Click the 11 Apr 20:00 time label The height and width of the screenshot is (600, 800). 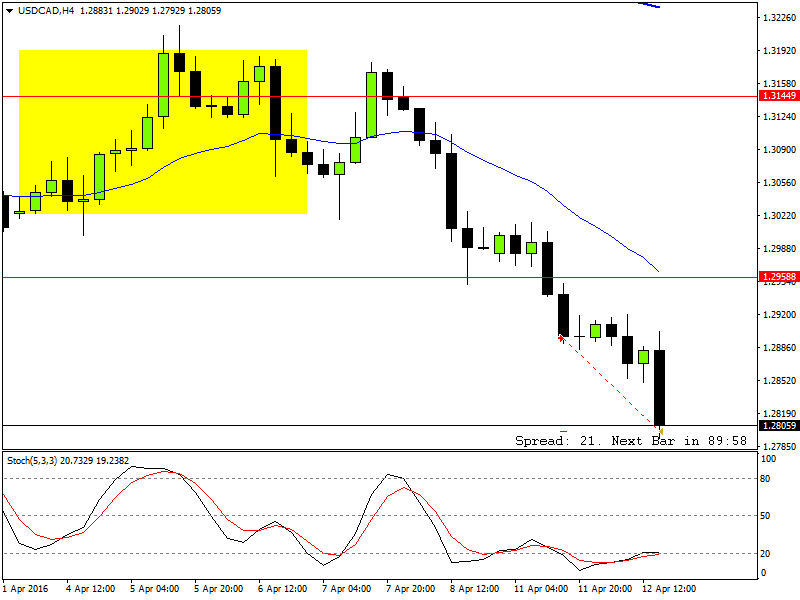tap(605, 589)
